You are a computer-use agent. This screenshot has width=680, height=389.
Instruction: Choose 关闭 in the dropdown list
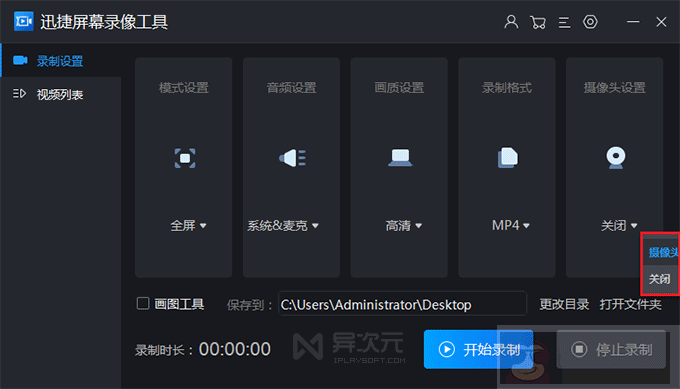point(661,279)
